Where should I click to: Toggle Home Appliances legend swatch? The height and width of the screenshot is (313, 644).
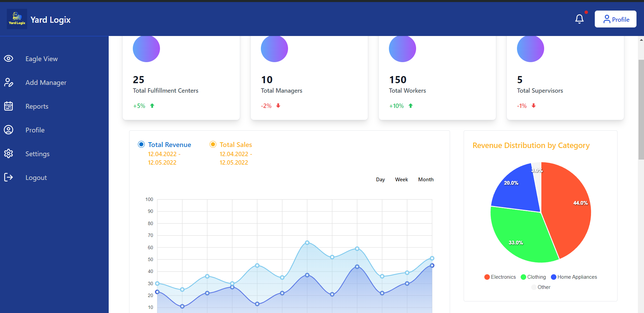tap(554, 277)
